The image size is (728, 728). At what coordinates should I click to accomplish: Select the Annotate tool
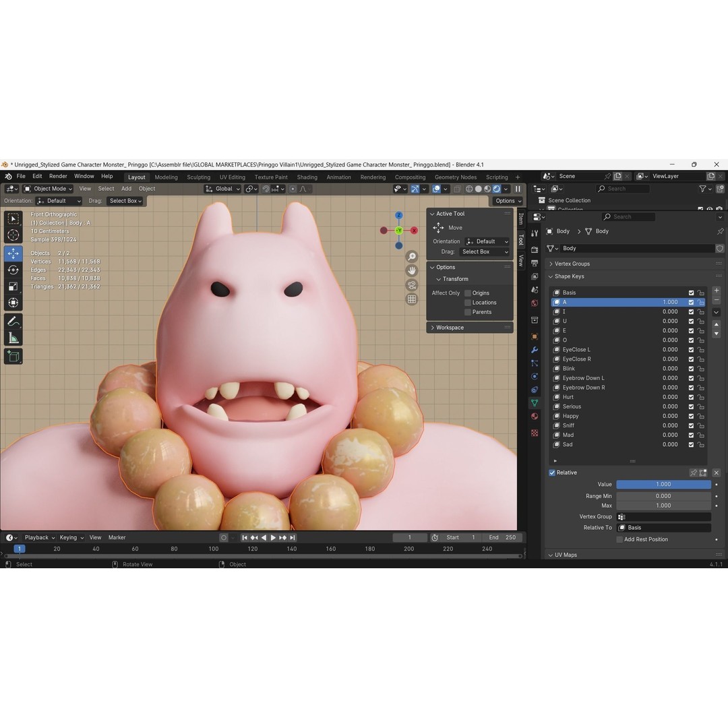13,322
